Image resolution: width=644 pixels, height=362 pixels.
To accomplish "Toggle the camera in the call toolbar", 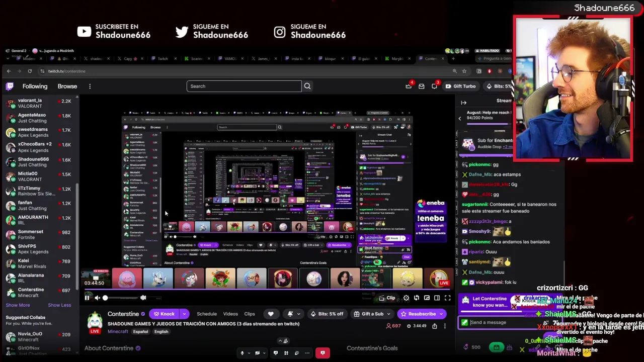I will (x=258, y=353).
